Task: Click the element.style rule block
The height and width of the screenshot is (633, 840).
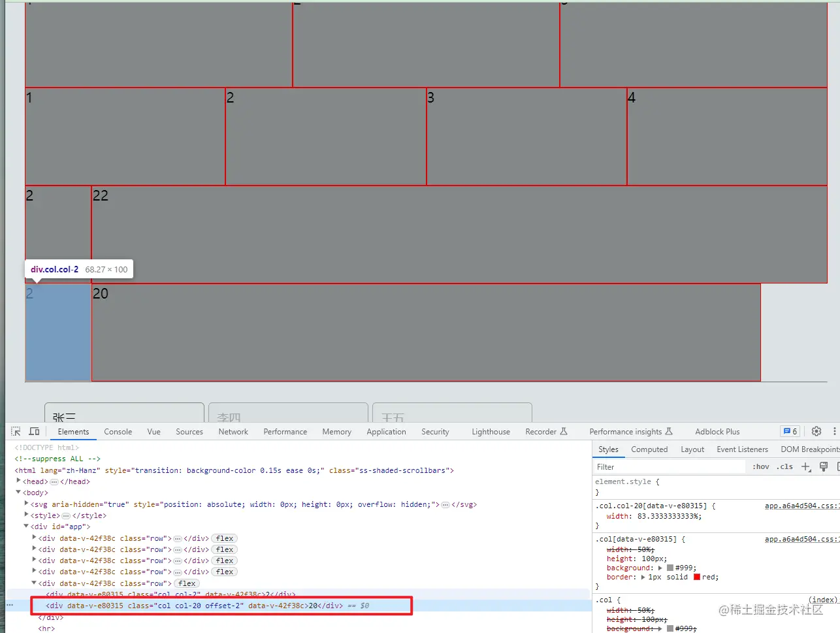Action: [716, 487]
